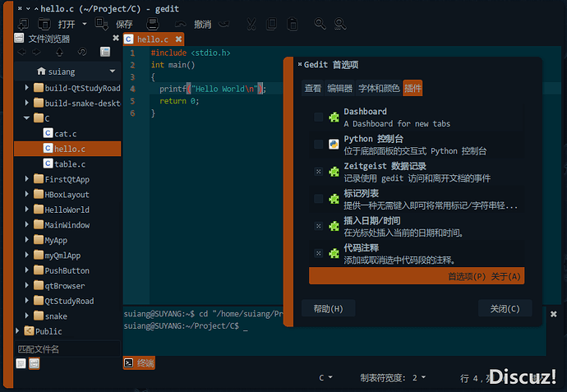
Task: Go forward in the file browser
Action: point(36,52)
